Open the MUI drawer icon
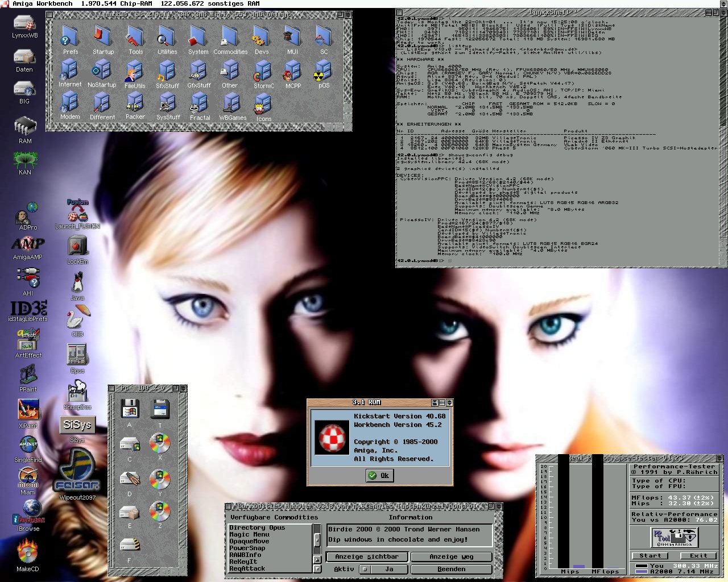Image resolution: width=728 pixels, height=582 pixels. (x=292, y=38)
